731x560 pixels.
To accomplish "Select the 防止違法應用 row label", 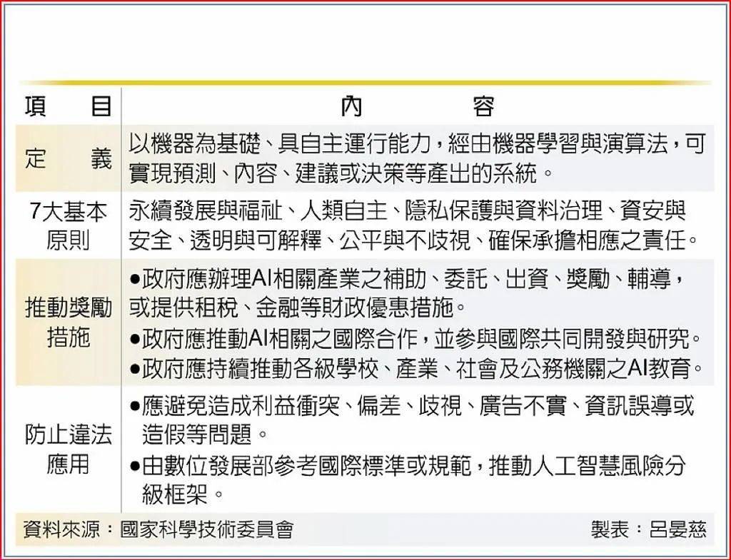I will click(68, 449).
